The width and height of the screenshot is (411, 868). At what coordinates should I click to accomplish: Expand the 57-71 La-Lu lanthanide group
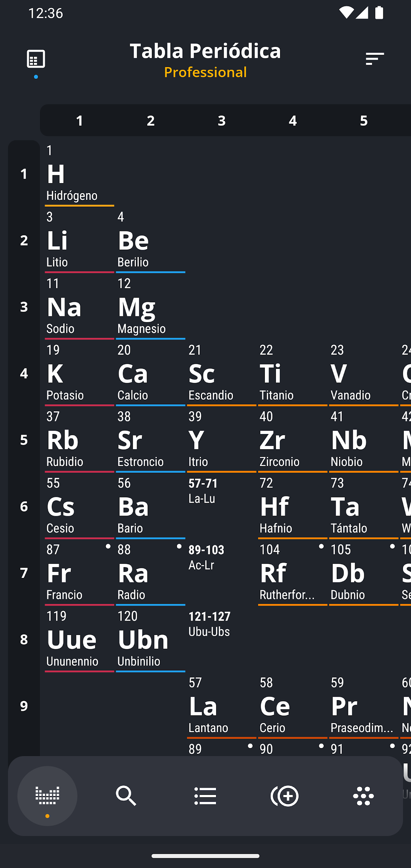coord(221,507)
